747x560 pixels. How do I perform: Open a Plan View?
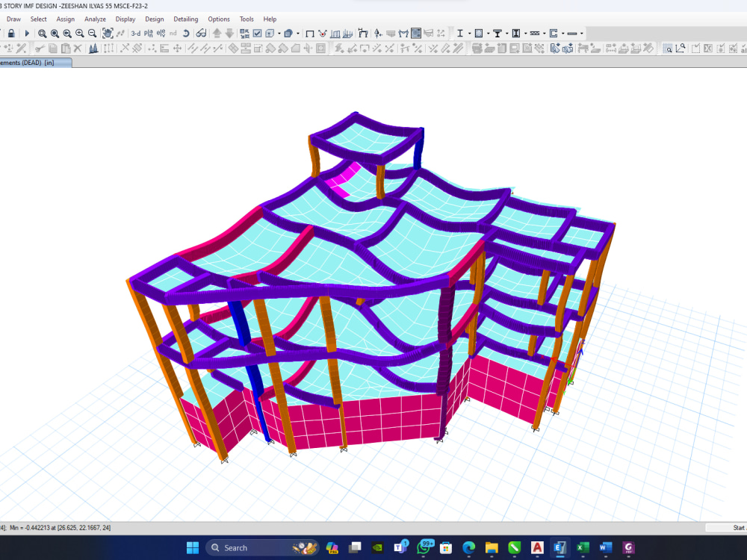[147, 33]
